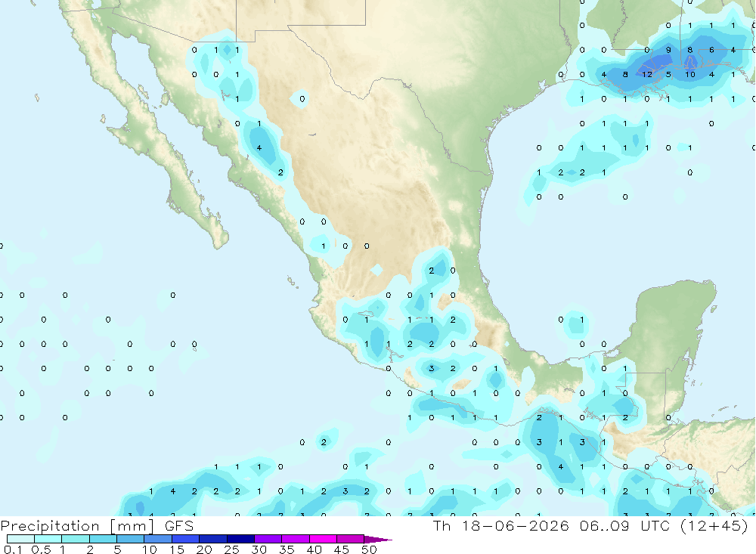Image resolution: width=756 pixels, height=554 pixels.
Task: Click the "50" legend scale label
Action: point(369,549)
